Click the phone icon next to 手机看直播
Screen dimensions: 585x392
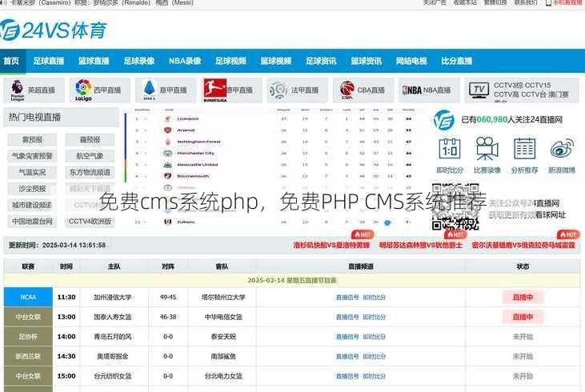point(548,3)
